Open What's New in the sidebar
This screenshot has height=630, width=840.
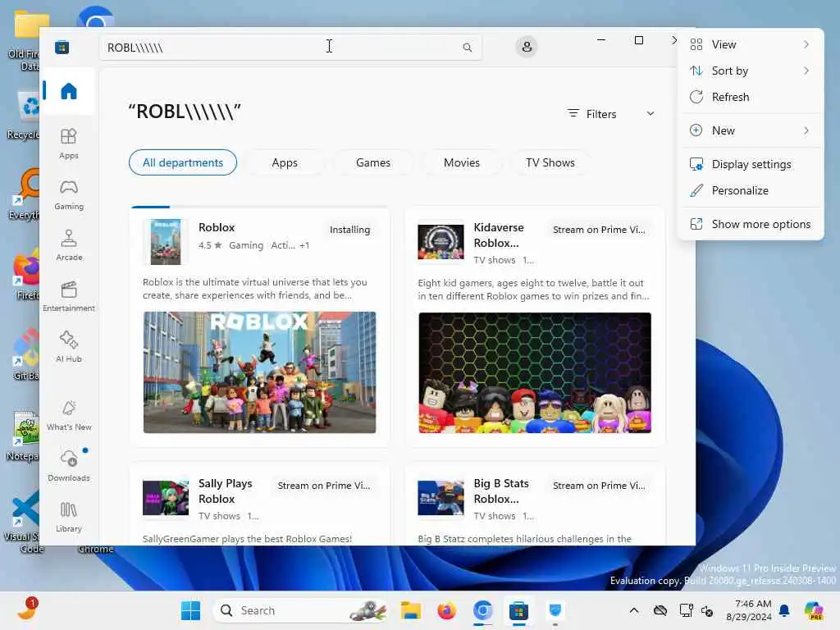69,415
